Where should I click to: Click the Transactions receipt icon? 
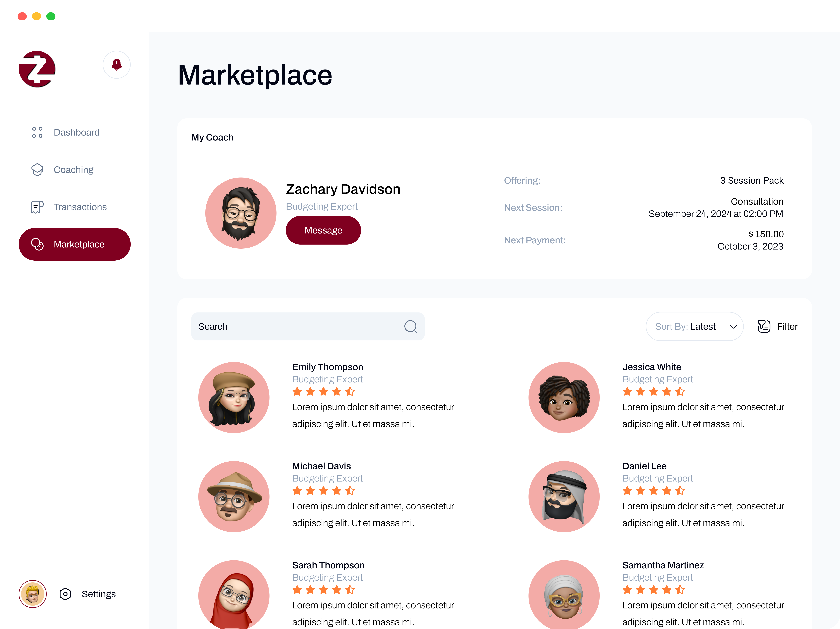(37, 207)
